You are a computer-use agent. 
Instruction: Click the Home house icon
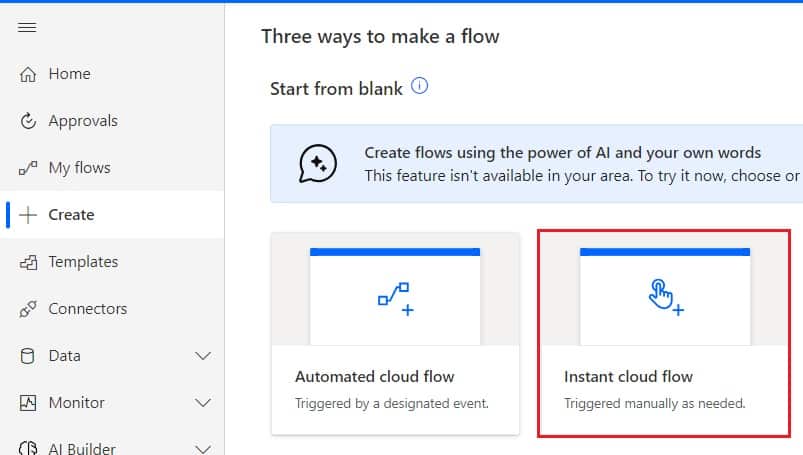28,74
